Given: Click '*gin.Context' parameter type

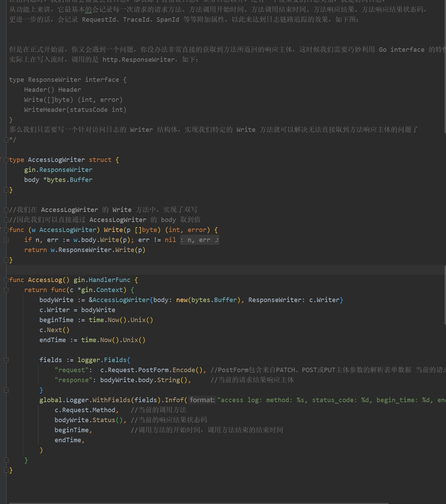Looking at the screenshot, I should [100, 290].
